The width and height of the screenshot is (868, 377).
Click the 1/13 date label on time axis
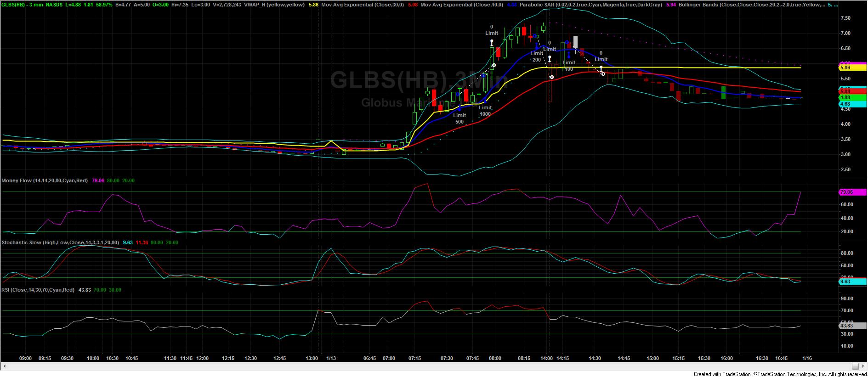point(331,358)
